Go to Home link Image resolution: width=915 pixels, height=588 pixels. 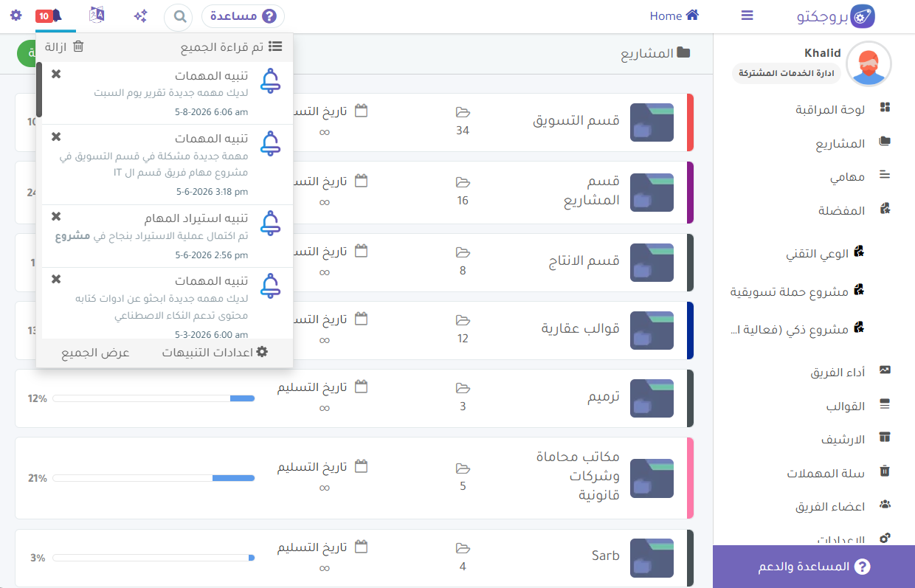coord(674,15)
